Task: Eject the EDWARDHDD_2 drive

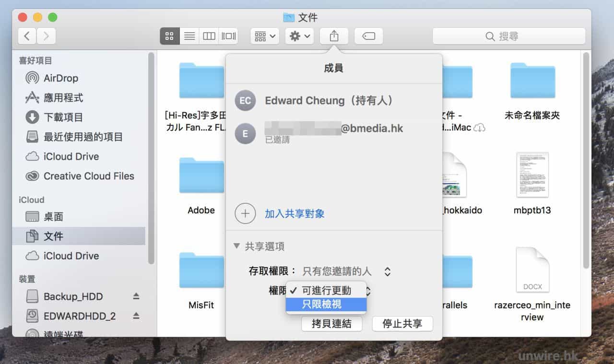Action: [x=136, y=316]
